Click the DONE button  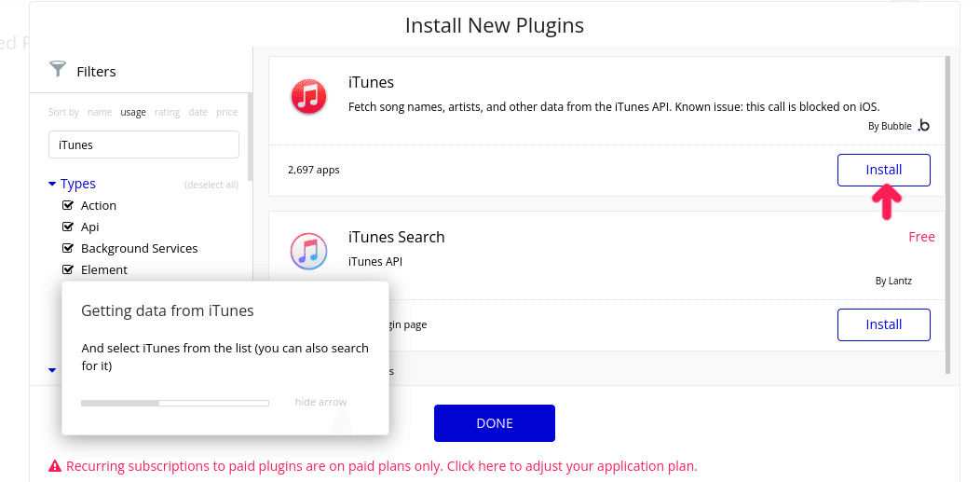(x=495, y=423)
